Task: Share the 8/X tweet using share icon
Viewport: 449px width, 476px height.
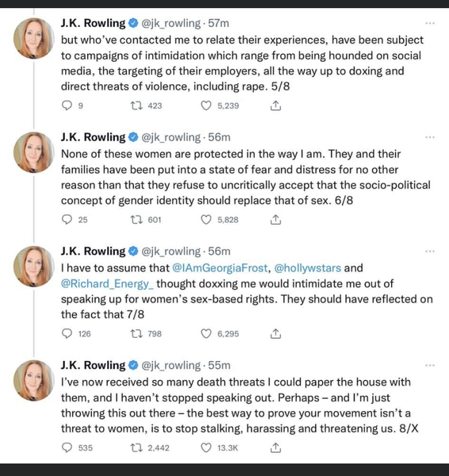Action: click(275, 447)
